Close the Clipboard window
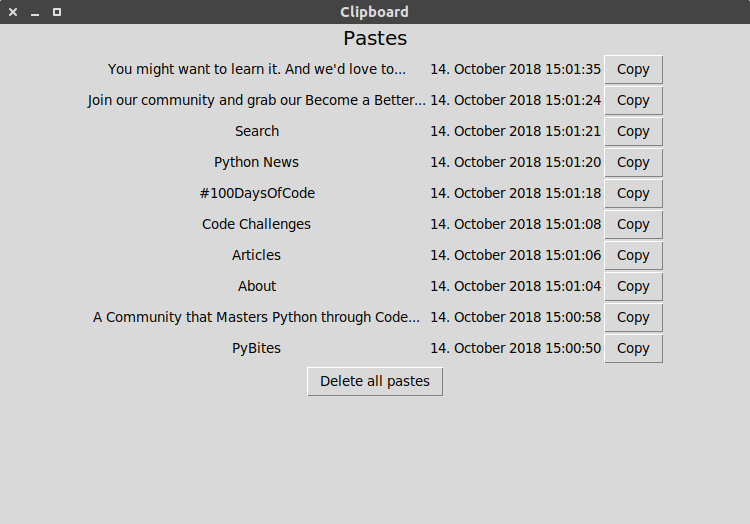Image resolution: width=750 pixels, height=524 pixels. pyautogui.click(x=13, y=12)
